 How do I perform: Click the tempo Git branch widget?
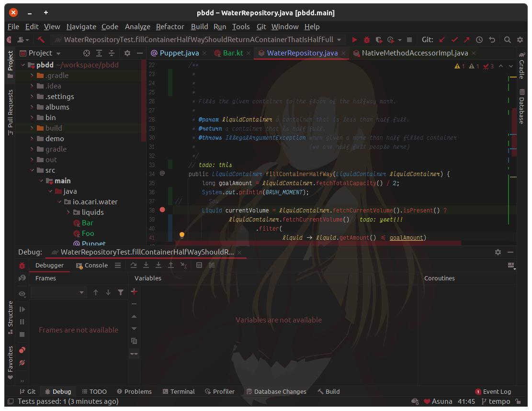click(496, 401)
